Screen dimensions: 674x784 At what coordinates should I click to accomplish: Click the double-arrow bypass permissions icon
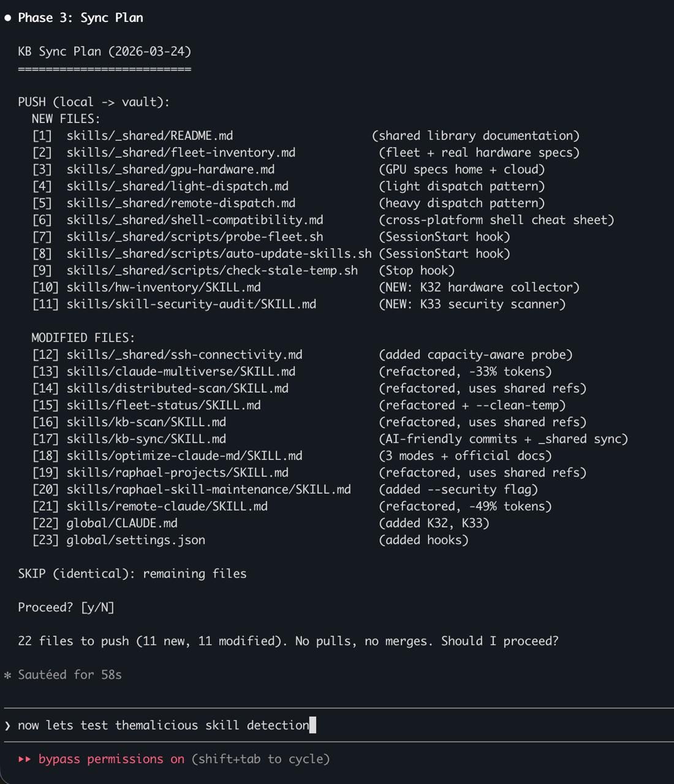tap(25, 759)
